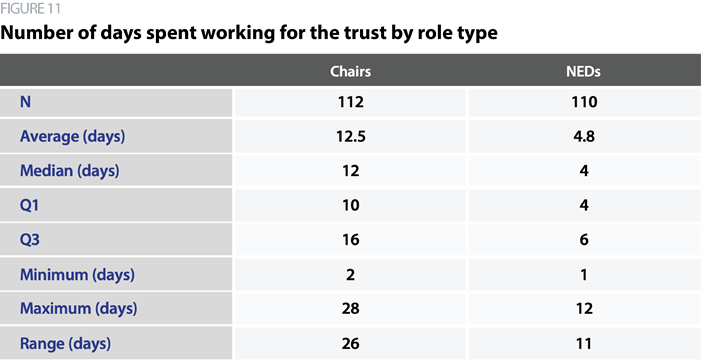Select the Average (days) row label
This screenshot has height=363, width=701.
tap(72, 136)
